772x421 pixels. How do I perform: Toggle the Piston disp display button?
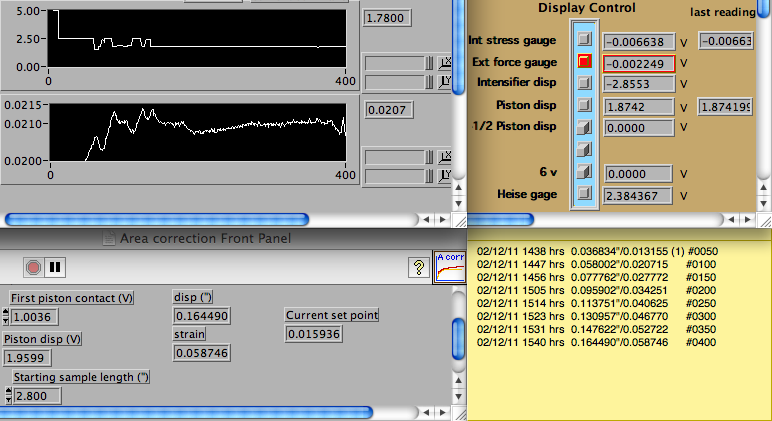pyautogui.click(x=584, y=106)
